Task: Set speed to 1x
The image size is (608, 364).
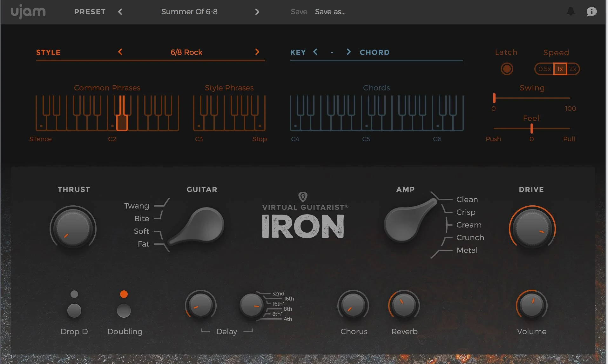Action: (x=560, y=69)
